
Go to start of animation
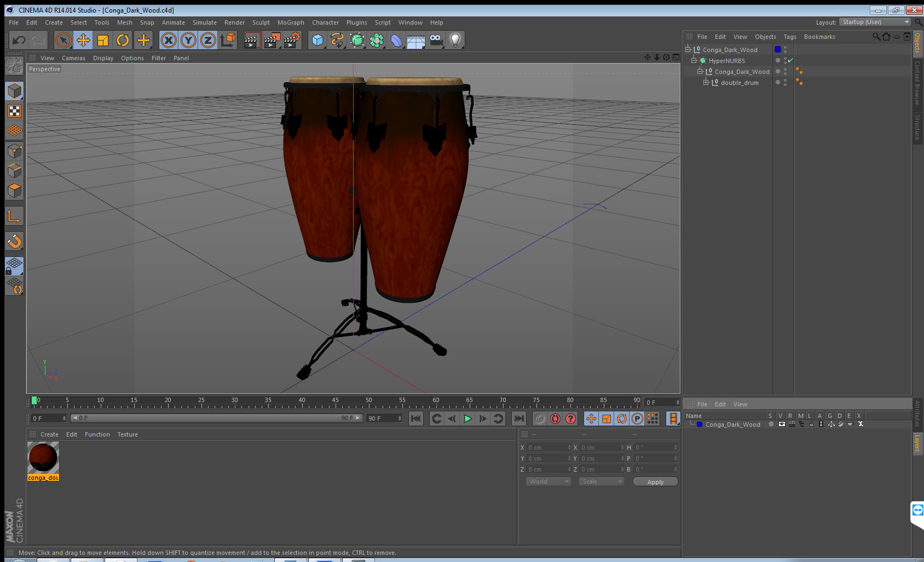(416, 418)
